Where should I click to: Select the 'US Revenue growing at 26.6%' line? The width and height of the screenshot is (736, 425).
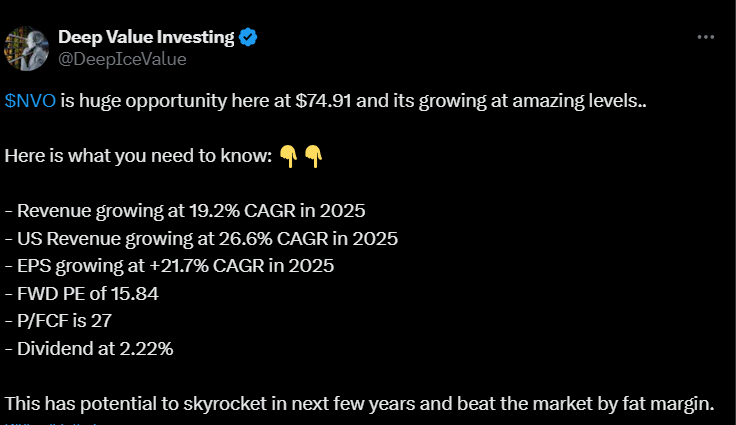201,239
